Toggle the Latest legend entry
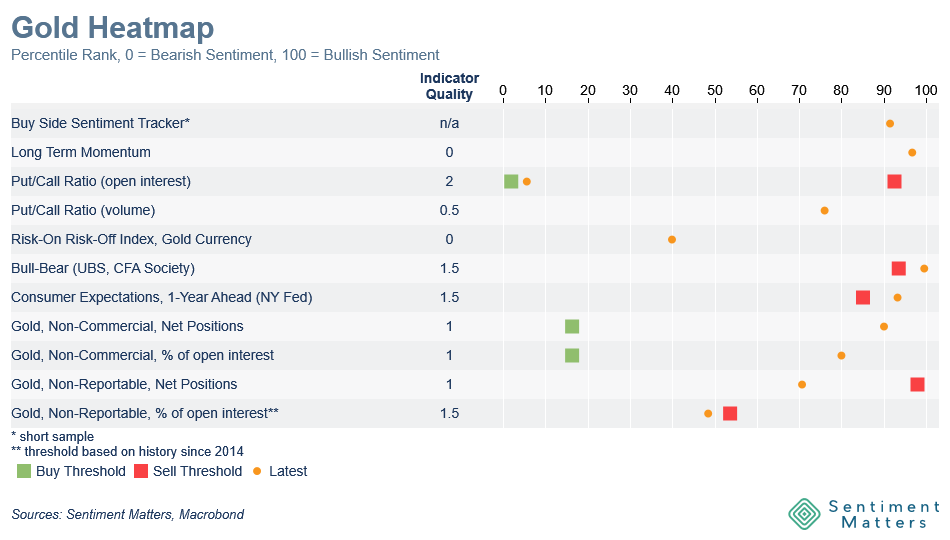 pyautogui.click(x=281, y=471)
